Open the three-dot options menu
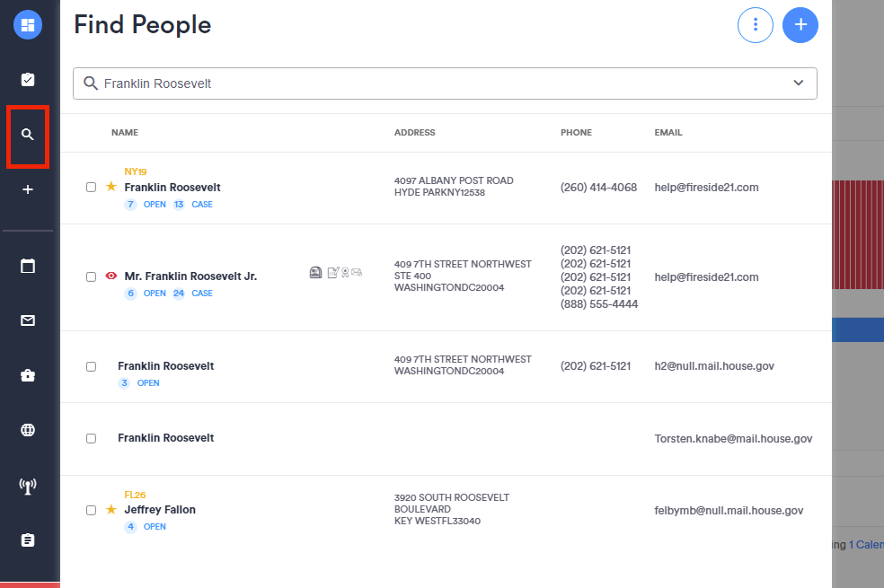Viewport: 884px width, 588px height. (x=755, y=25)
